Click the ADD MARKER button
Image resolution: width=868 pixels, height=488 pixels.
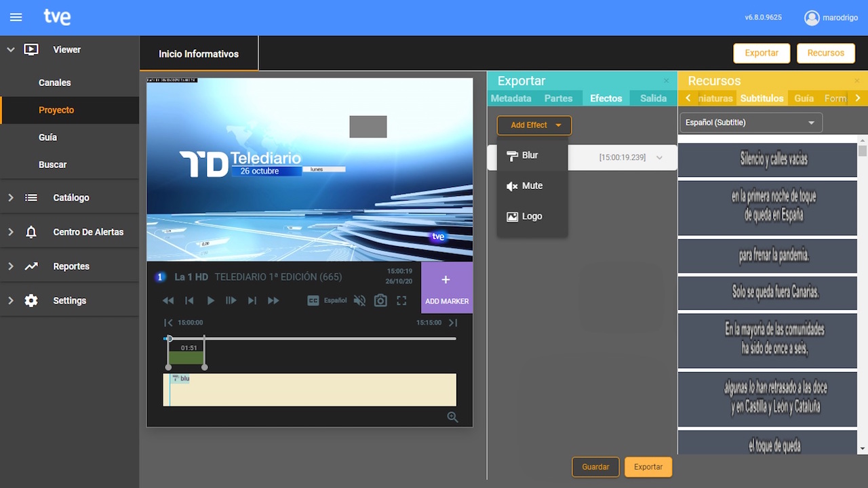click(x=447, y=287)
